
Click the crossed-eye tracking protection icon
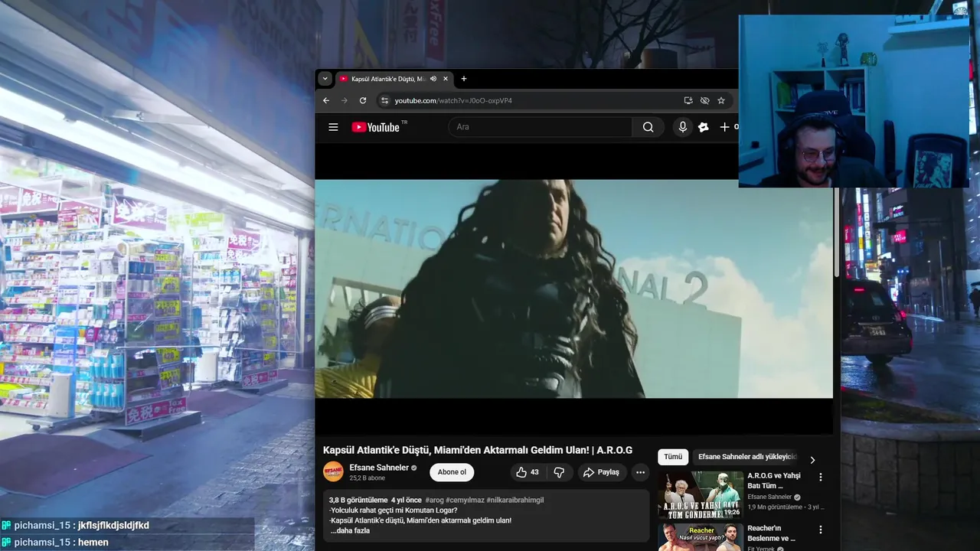(704, 100)
